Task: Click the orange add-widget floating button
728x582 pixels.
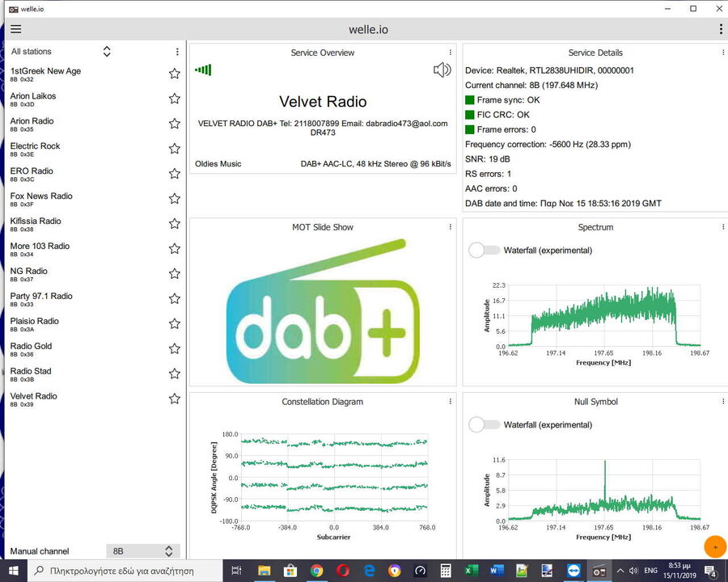Action: pyautogui.click(x=715, y=547)
